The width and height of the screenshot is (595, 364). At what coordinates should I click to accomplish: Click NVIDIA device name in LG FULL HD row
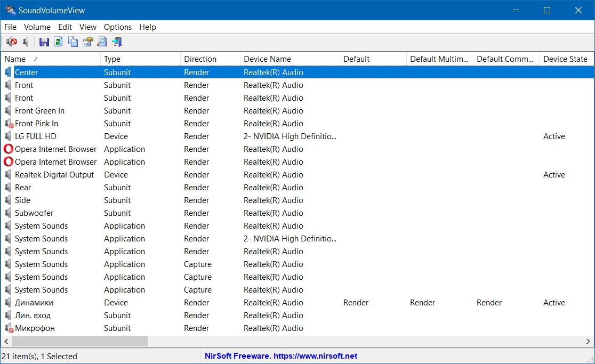click(290, 136)
